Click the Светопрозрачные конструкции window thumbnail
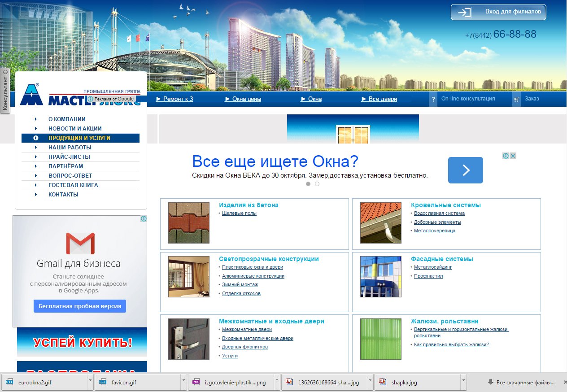Screen dimensions: 567x392 pos(189,277)
